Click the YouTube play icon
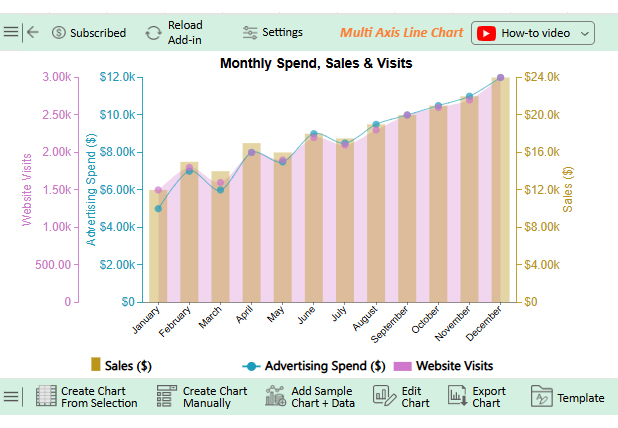 [x=486, y=33]
